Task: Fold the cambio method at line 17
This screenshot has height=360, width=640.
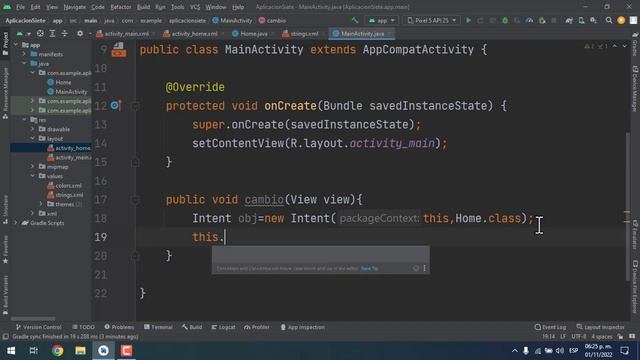Action: pos(135,200)
